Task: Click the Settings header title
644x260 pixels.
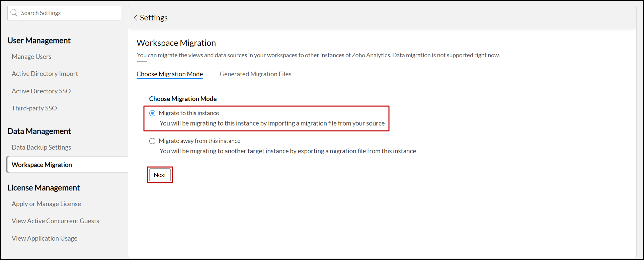Action: pos(154,18)
